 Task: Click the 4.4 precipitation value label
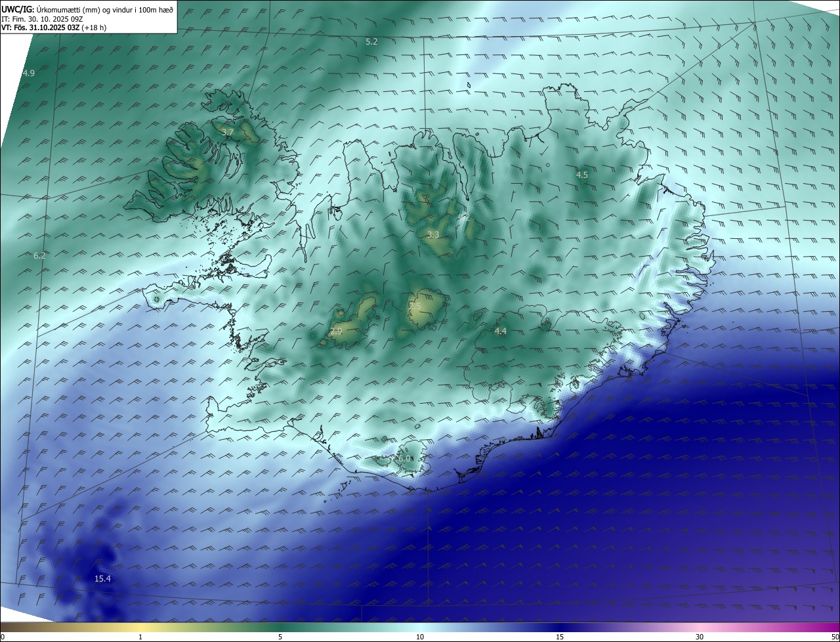tap(501, 331)
